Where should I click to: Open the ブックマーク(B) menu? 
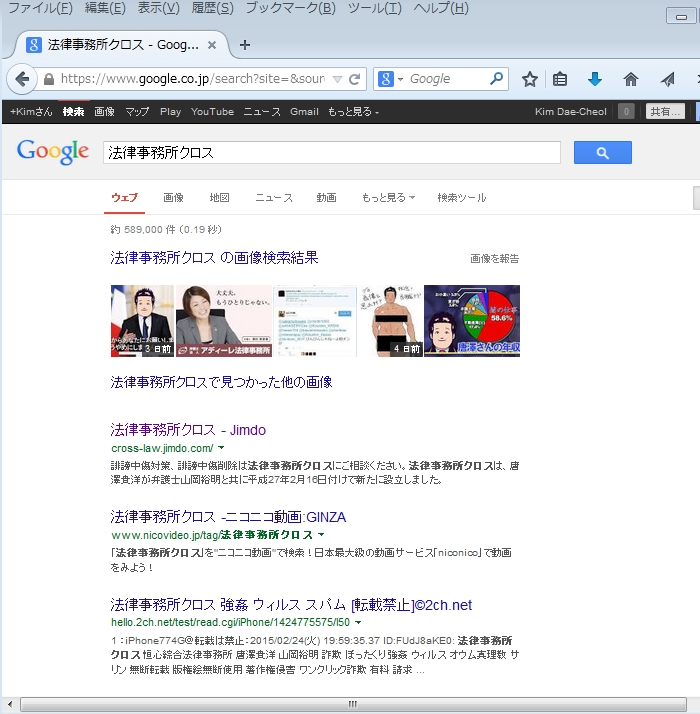[291, 8]
